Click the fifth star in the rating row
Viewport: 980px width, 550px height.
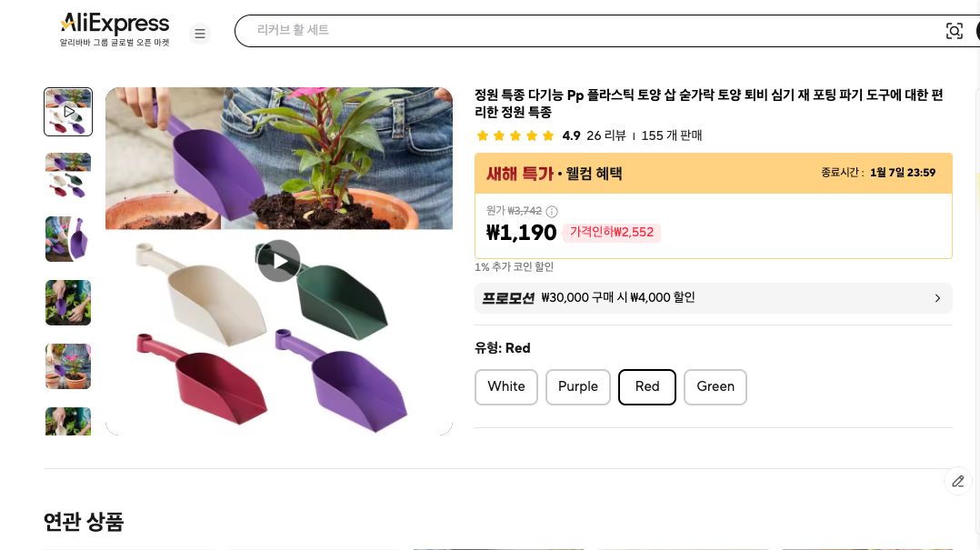(548, 135)
